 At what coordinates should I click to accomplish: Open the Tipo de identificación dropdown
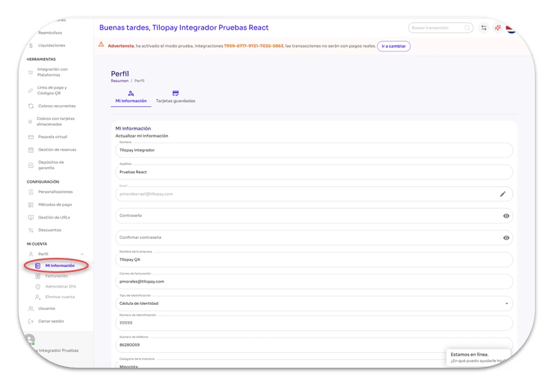click(x=314, y=303)
